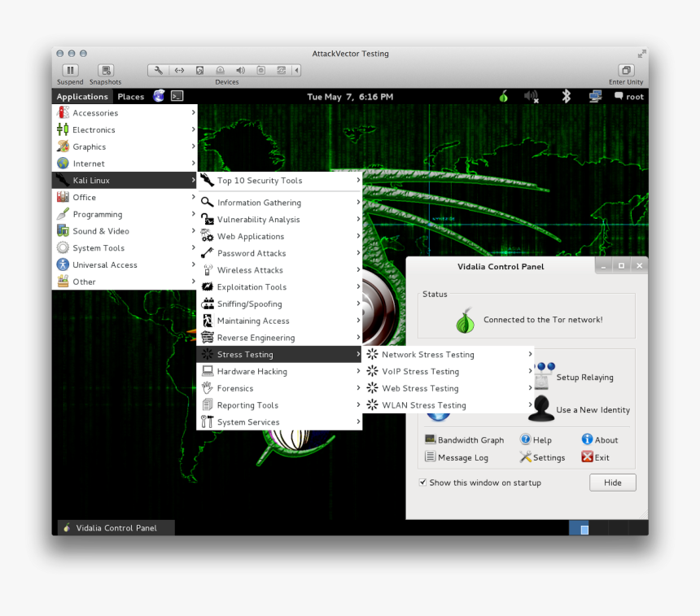Open the Places menu
The image size is (700, 616).
pos(131,96)
